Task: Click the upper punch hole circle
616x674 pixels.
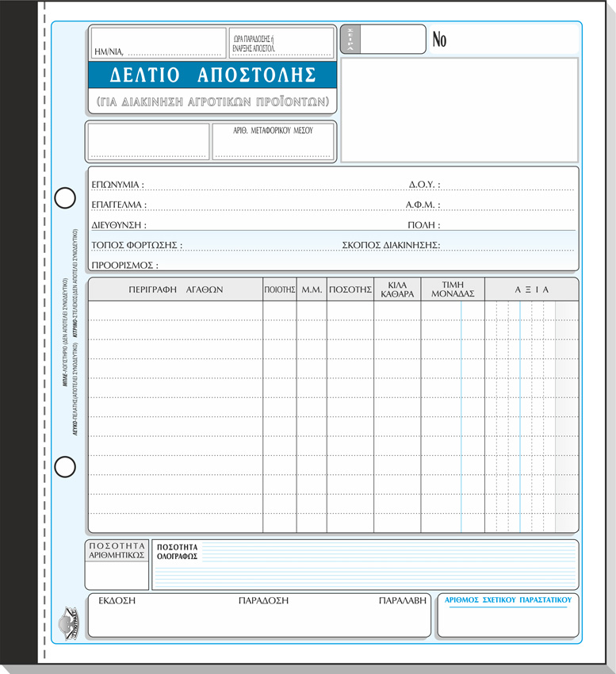Action: click(65, 197)
